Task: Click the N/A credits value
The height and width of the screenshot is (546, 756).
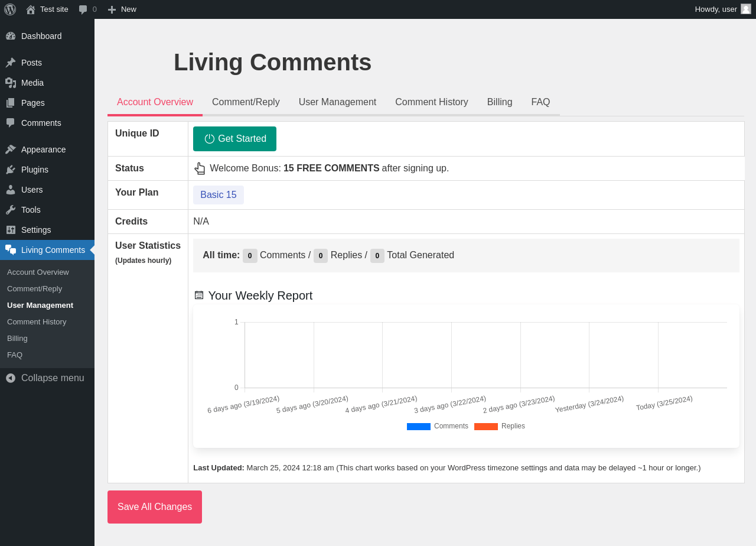Action: [201, 222]
